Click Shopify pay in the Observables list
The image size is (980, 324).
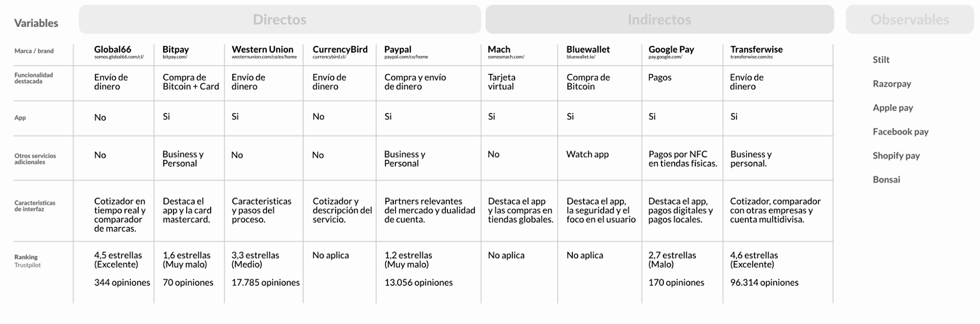click(896, 156)
